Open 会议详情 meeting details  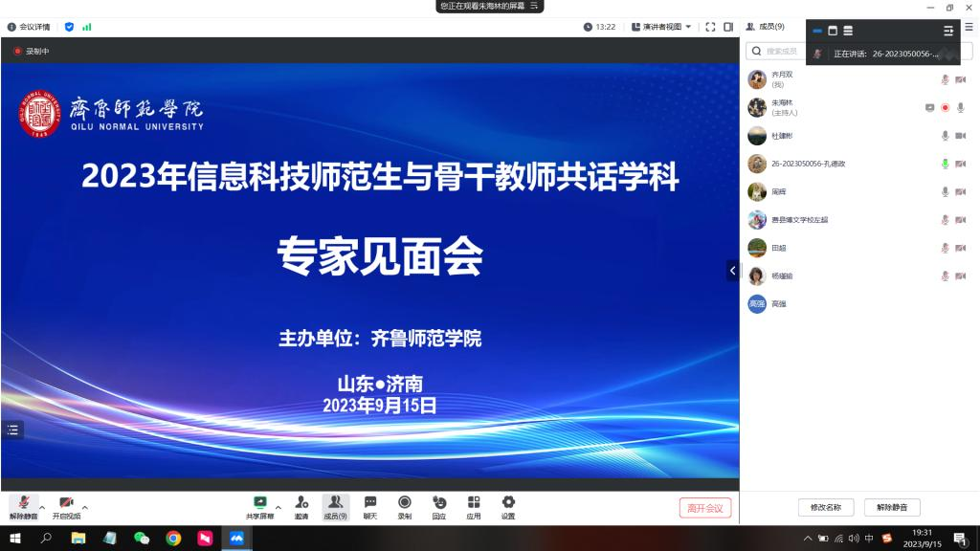click(x=31, y=27)
